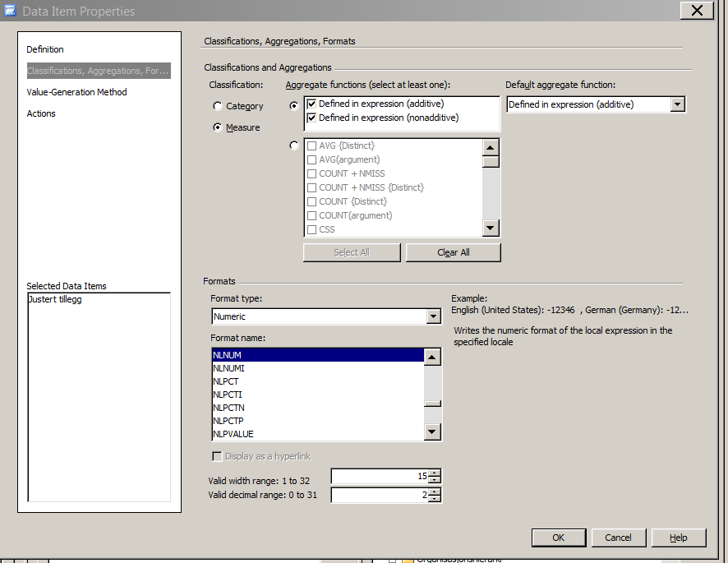
Task: Select the NLPCTI format name
Action: click(317, 395)
